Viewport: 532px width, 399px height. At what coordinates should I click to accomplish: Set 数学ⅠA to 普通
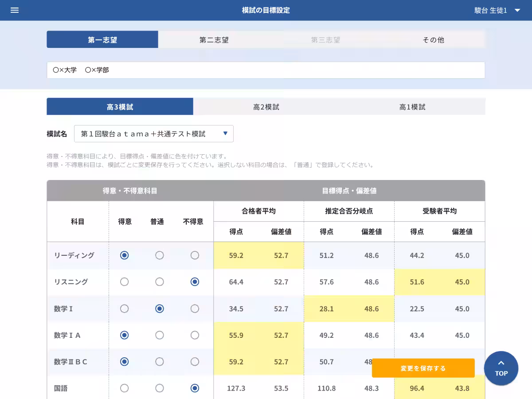tap(160, 335)
